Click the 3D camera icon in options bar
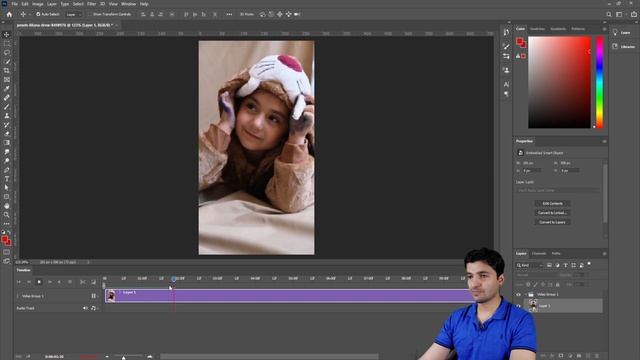640x360 pixels. pos(297,14)
